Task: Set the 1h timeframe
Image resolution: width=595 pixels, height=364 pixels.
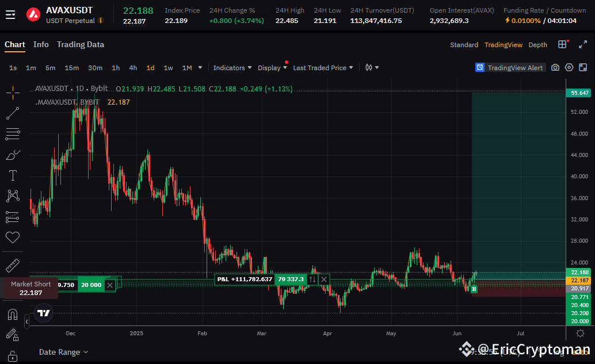Action: point(116,68)
